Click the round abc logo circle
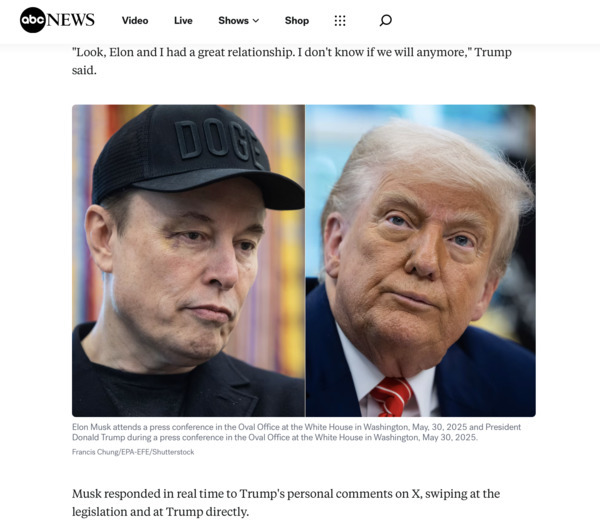Viewport: 600px width, 530px height. (33, 20)
